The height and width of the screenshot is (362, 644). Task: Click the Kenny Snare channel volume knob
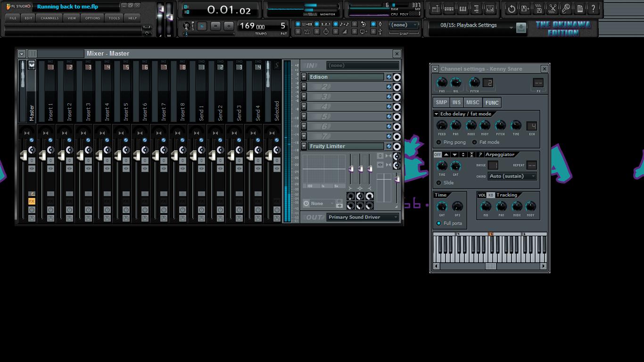[456, 82]
